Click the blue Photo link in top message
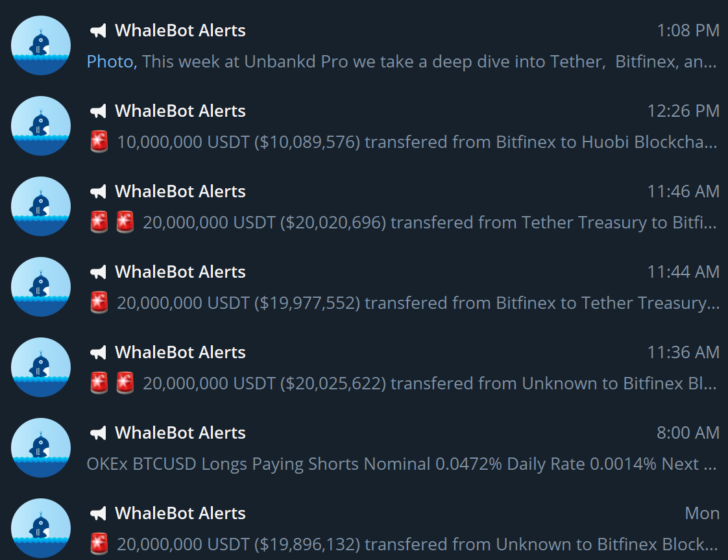Screen dimensions: 728x560 coord(111,62)
